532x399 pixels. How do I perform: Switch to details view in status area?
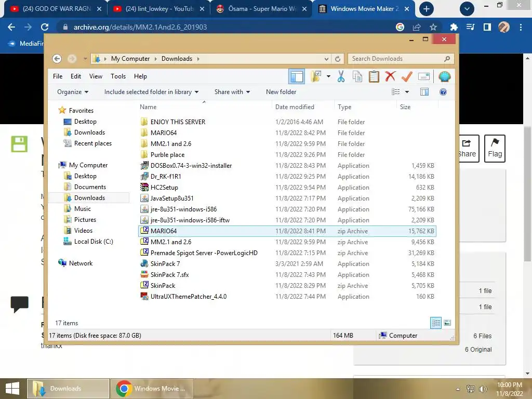436,323
